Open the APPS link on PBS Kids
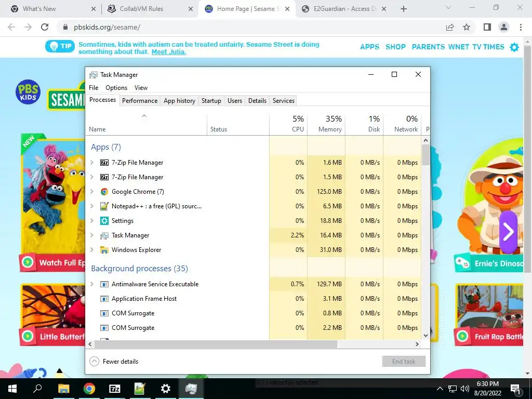 click(369, 47)
